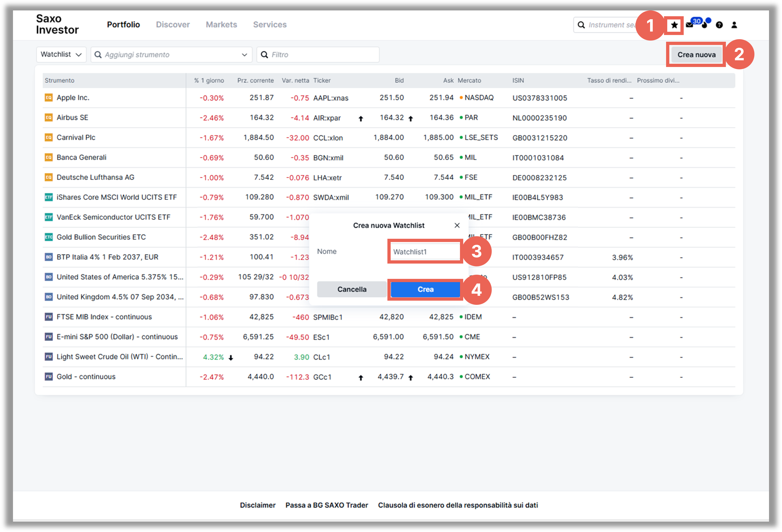
Task: Click the EQ icon beside Deutsche Lufthansa AG
Action: tap(49, 177)
